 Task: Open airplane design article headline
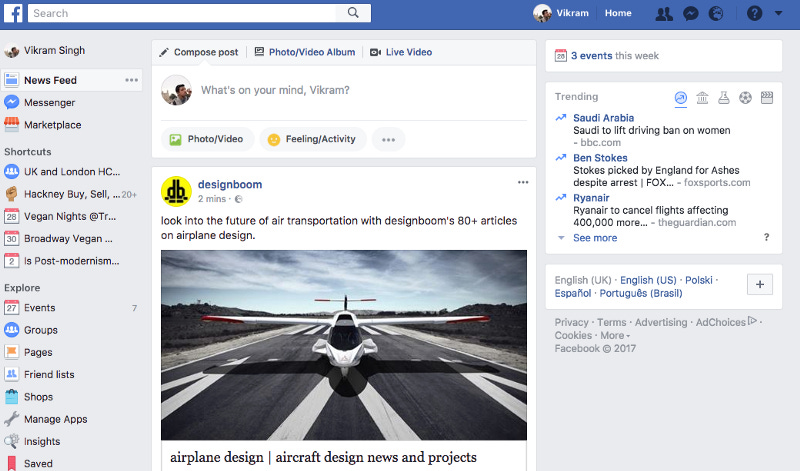pos(323,457)
